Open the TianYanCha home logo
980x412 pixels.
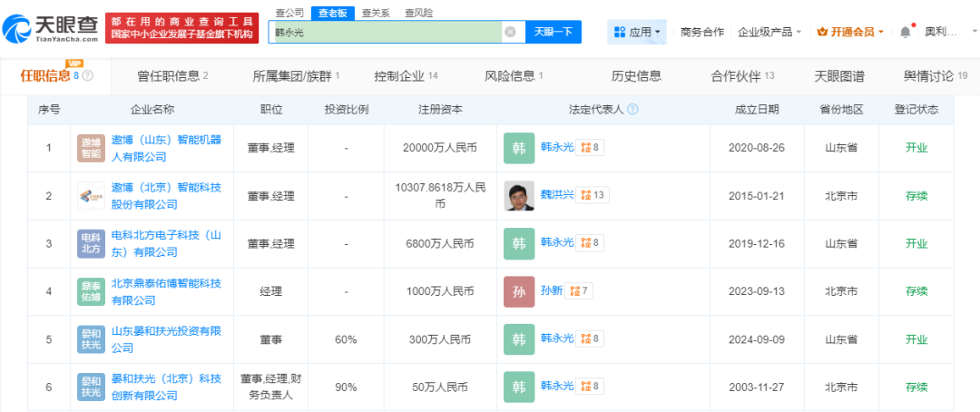coord(51,27)
